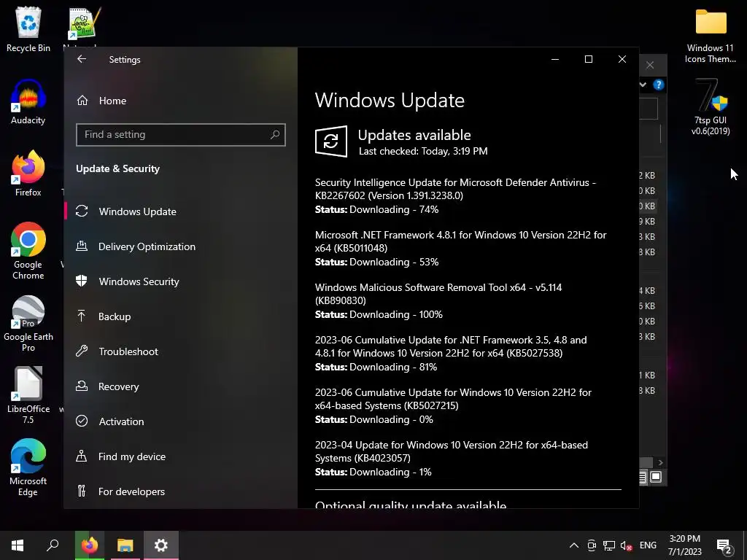This screenshot has height=560, width=747.
Task: Click the Activation checkmark circle icon
Action: pos(82,421)
